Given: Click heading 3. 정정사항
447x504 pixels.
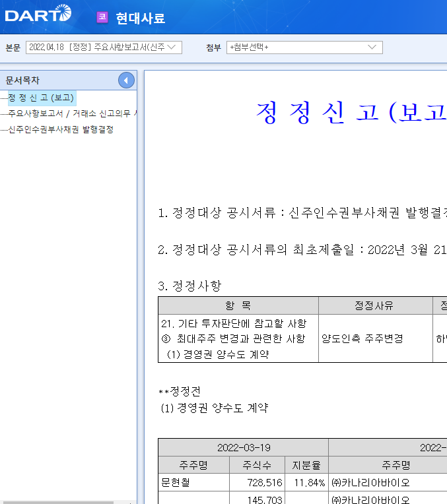Looking at the screenshot, I should 189,286.
